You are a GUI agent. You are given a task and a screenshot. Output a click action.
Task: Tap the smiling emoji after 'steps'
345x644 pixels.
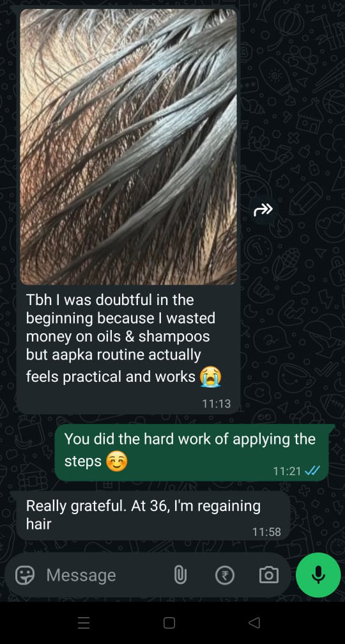click(x=116, y=462)
